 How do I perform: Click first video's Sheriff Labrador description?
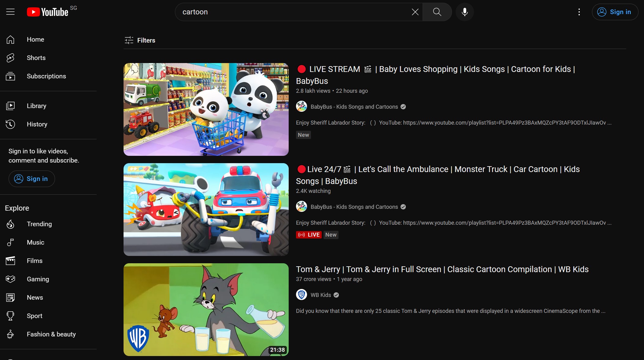click(453, 123)
